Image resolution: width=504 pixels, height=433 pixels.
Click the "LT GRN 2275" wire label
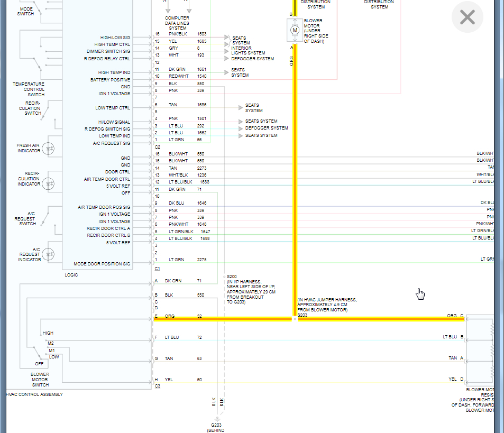point(187,260)
